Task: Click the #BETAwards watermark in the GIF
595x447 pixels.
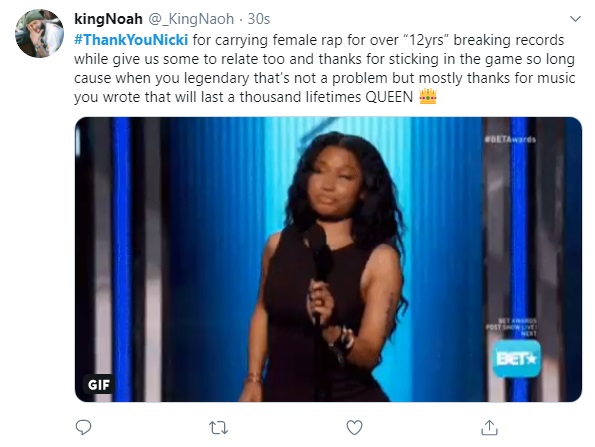Action: [x=510, y=140]
